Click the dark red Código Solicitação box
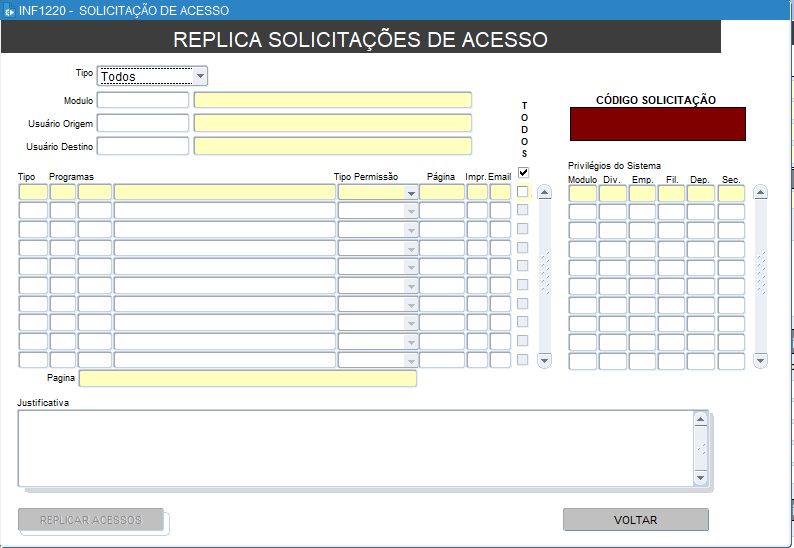The image size is (794, 548). coord(658,124)
